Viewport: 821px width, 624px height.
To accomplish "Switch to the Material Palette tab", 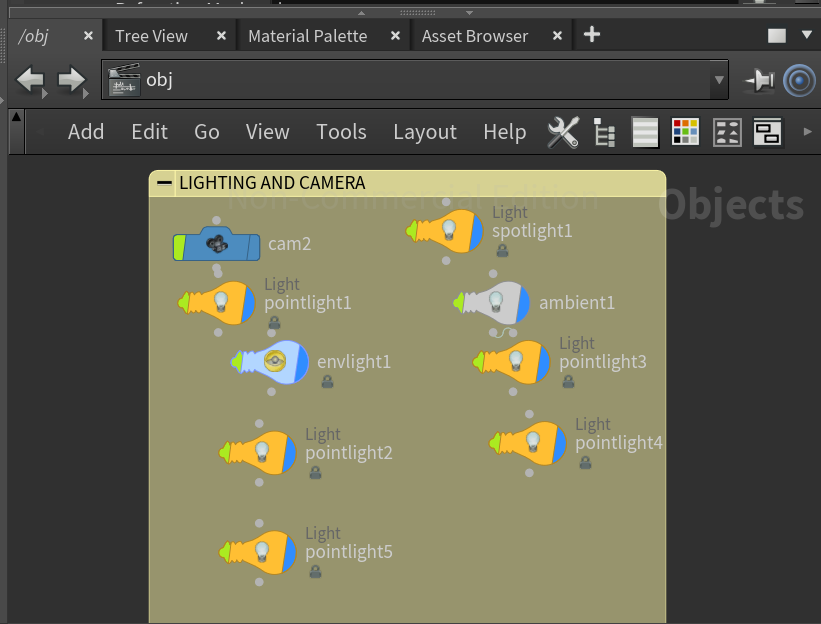I will (x=307, y=36).
